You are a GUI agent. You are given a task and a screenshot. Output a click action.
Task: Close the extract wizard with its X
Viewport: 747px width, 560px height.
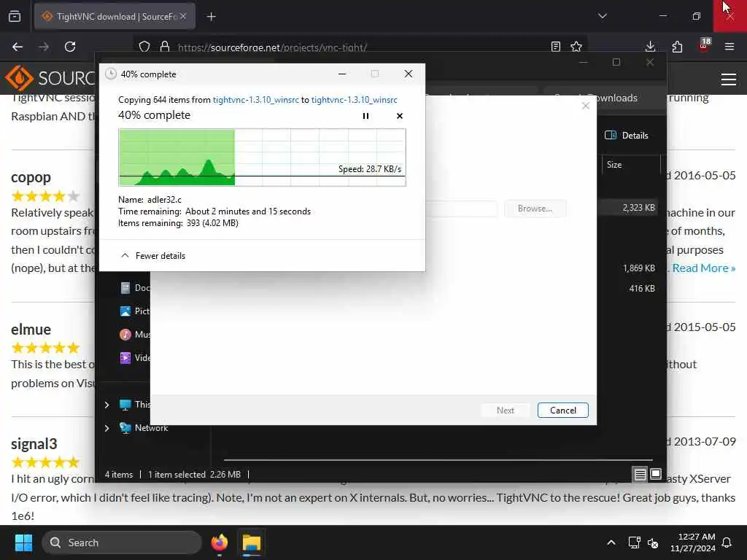pyautogui.click(x=586, y=106)
